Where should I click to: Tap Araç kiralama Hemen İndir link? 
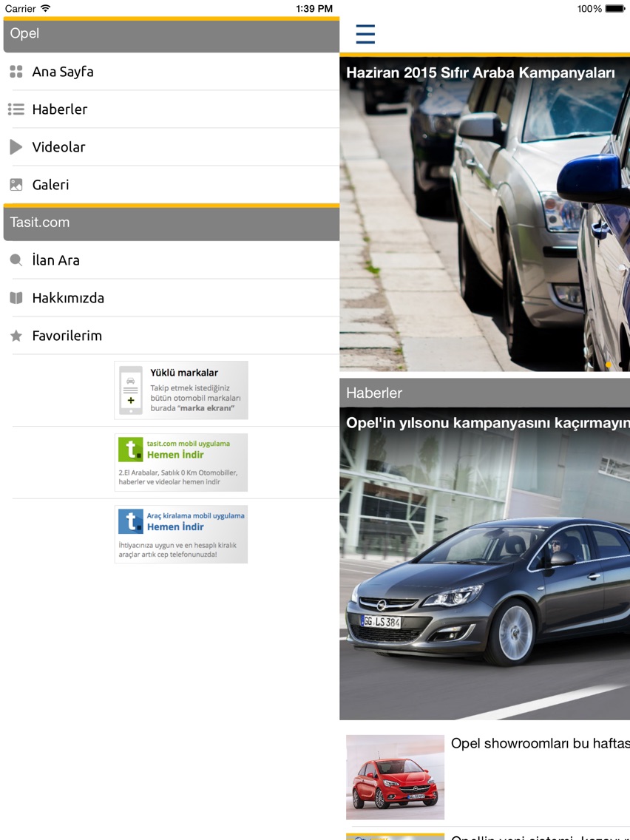(x=181, y=534)
